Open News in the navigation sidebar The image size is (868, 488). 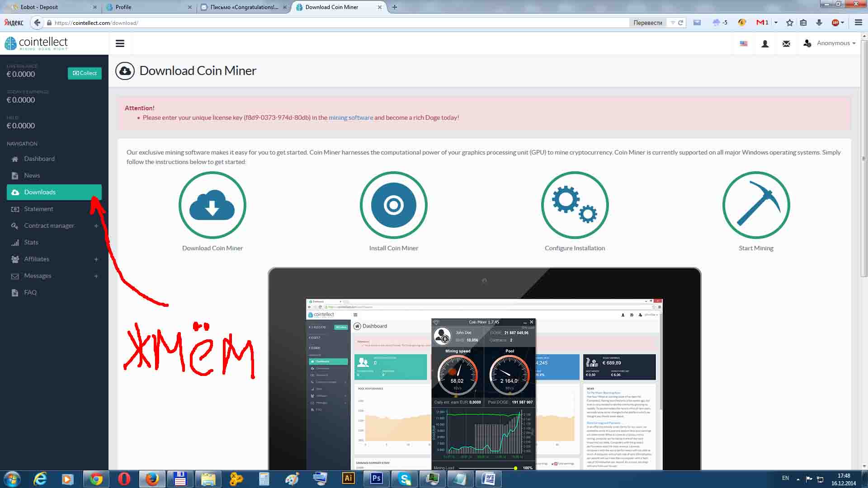click(x=54, y=175)
